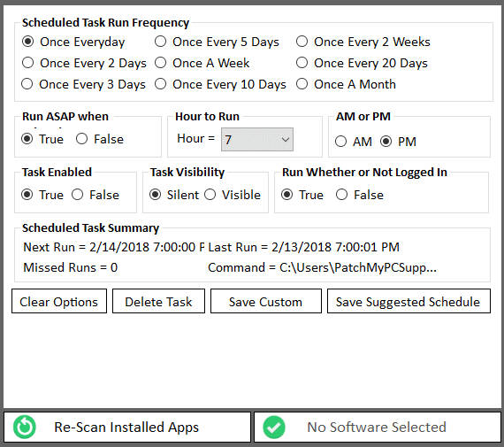
Task: Click the Last Run date text
Action: point(304,247)
